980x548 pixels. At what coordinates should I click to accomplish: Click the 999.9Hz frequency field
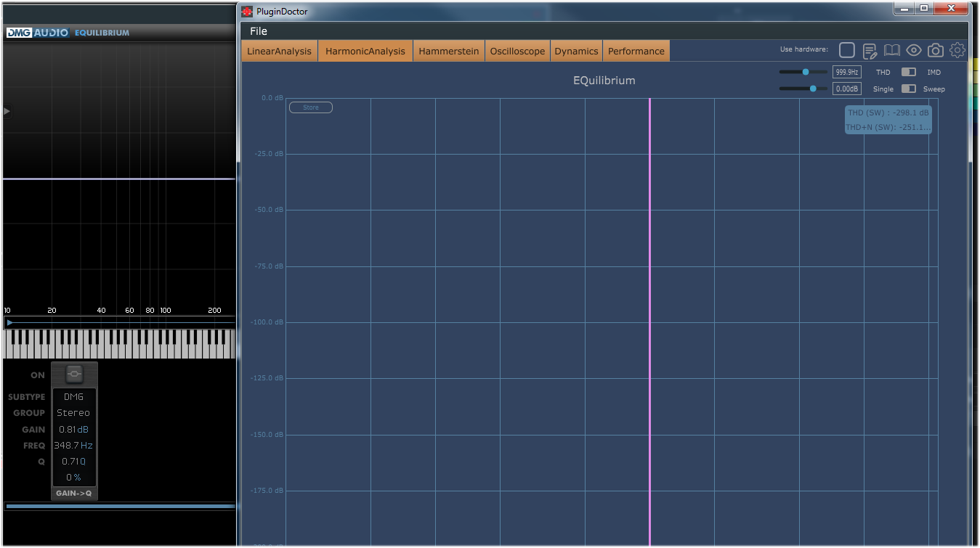pos(847,72)
